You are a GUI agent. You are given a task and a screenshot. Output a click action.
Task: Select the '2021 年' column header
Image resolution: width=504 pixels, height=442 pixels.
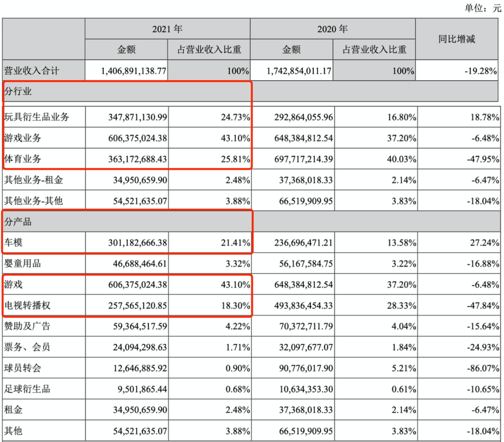[168, 29]
